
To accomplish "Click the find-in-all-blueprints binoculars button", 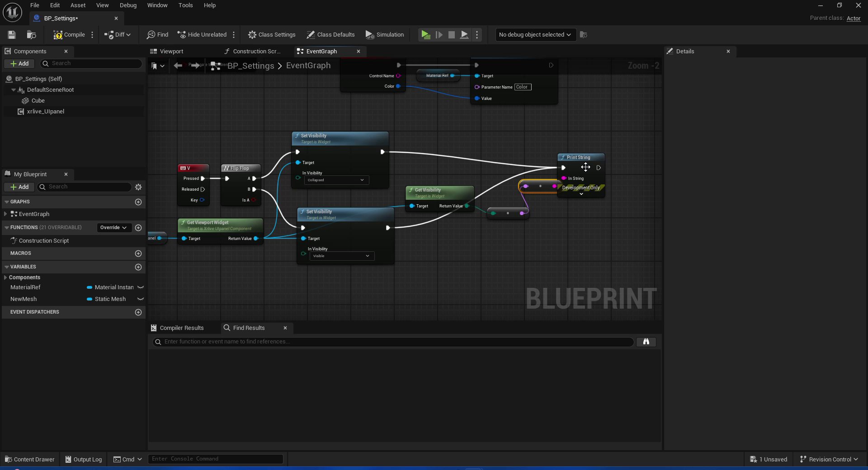I will click(646, 342).
